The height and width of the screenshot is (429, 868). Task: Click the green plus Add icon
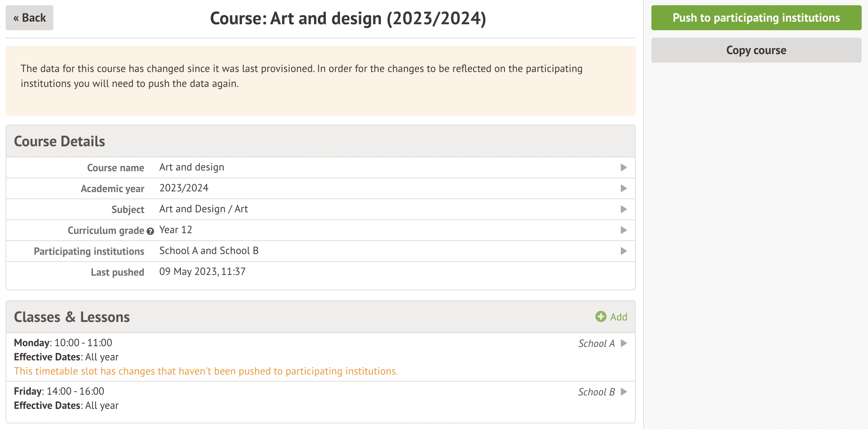click(x=601, y=317)
